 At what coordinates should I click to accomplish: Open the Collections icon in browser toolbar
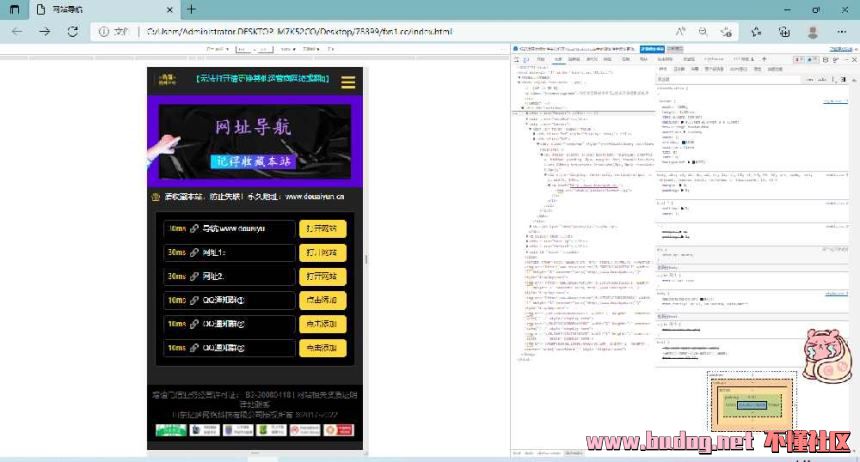(x=784, y=32)
